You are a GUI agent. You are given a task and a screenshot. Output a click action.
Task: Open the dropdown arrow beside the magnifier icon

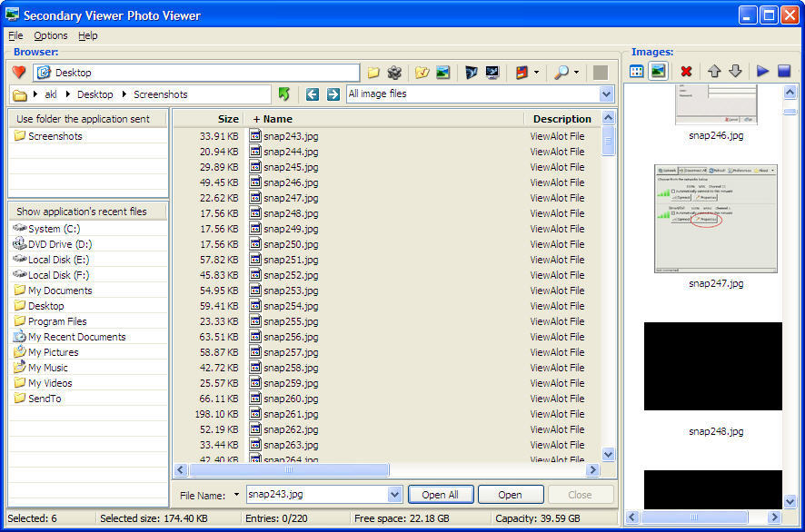(x=577, y=73)
